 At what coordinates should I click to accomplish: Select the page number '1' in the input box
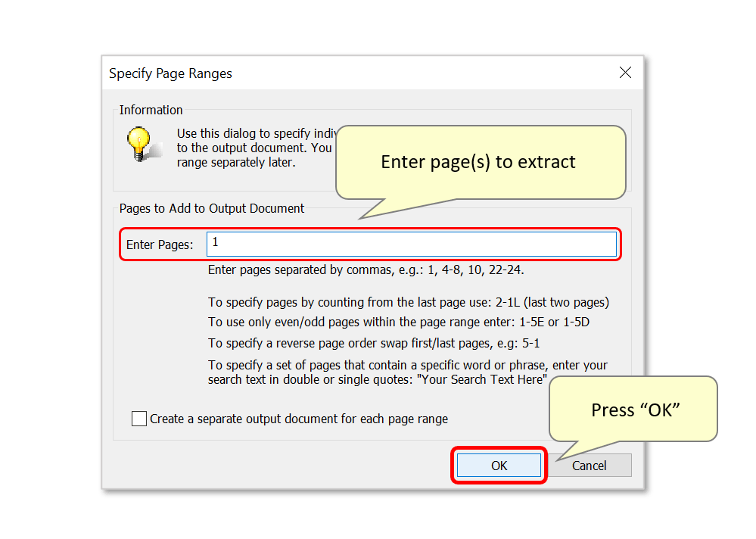coord(214,244)
